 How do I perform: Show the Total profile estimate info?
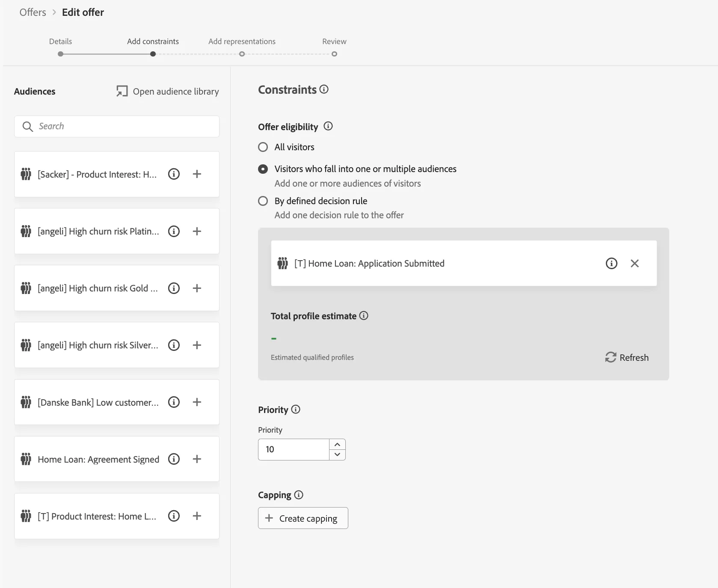pyautogui.click(x=364, y=315)
